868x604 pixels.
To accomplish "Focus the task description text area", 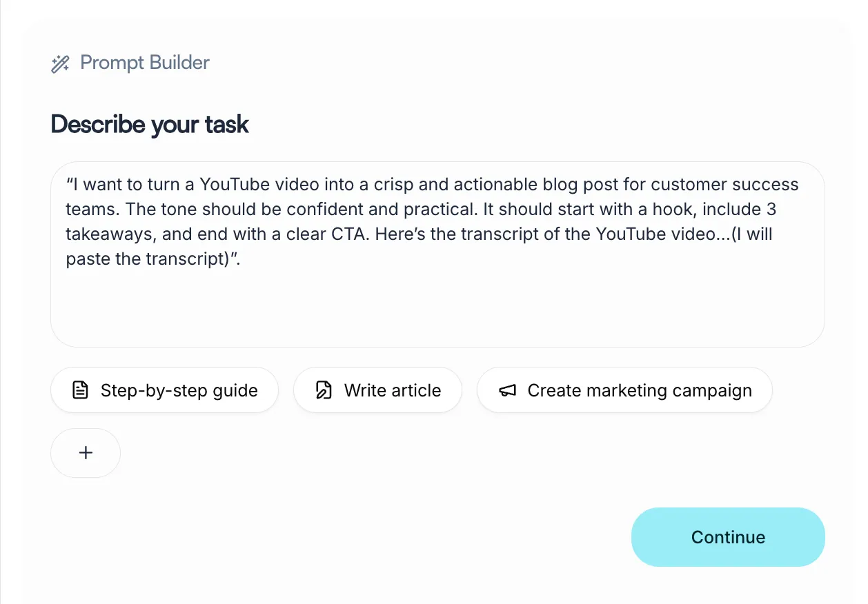I will tap(437, 254).
